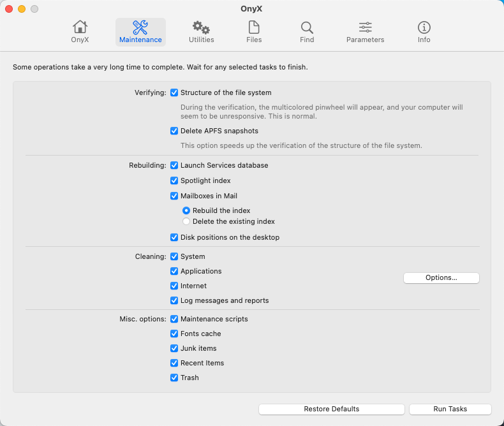Toggle Disk positions on the desktop
This screenshot has height=426, width=504.
(174, 237)
